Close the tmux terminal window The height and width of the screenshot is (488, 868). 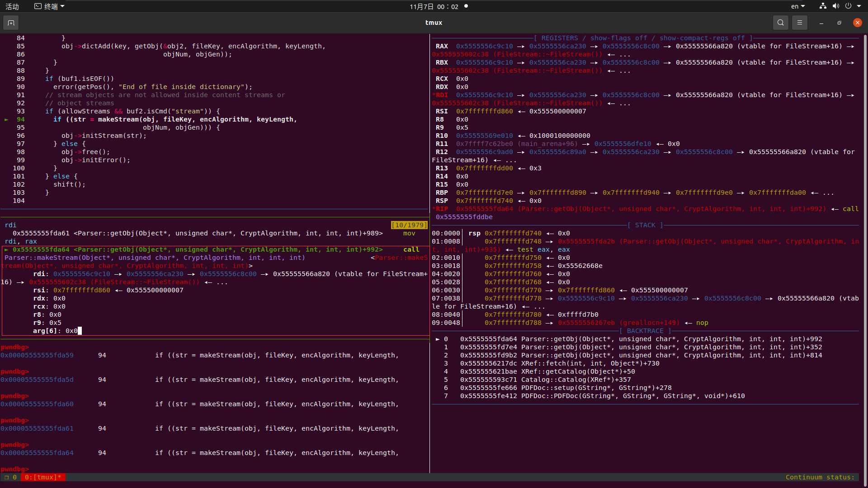pyautogui.click(x=857, y=23)
